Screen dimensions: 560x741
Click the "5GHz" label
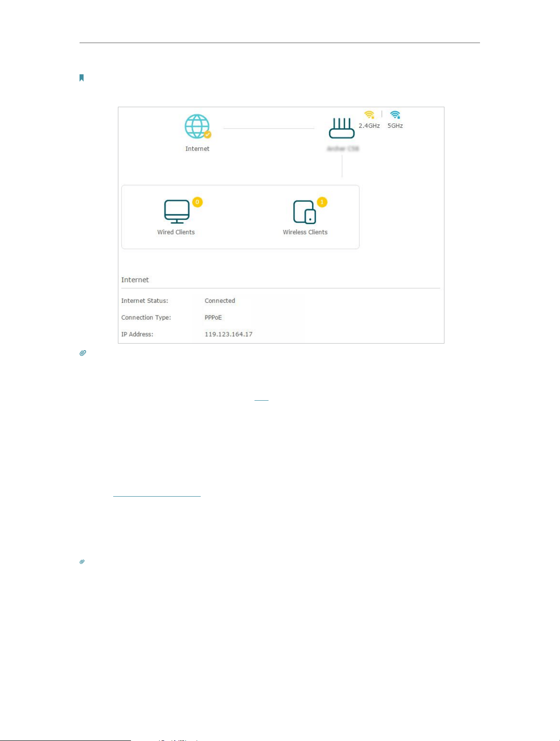point(395,126)
